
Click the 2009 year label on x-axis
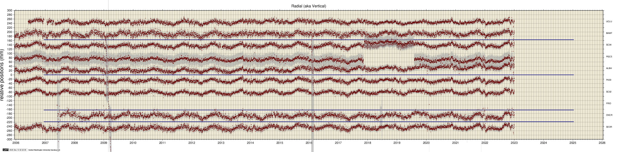tap(104, 143)
